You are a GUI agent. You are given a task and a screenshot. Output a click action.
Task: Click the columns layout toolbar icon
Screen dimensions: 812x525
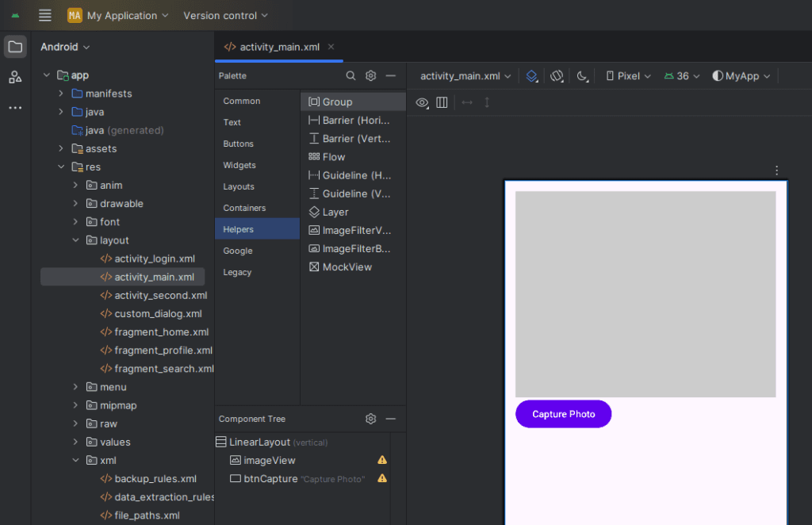442,102
